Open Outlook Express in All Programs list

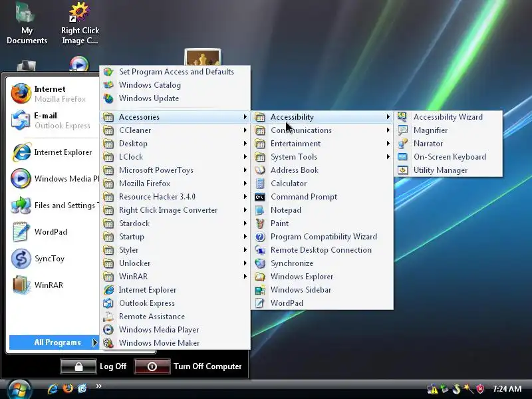[x=175, y=303]
